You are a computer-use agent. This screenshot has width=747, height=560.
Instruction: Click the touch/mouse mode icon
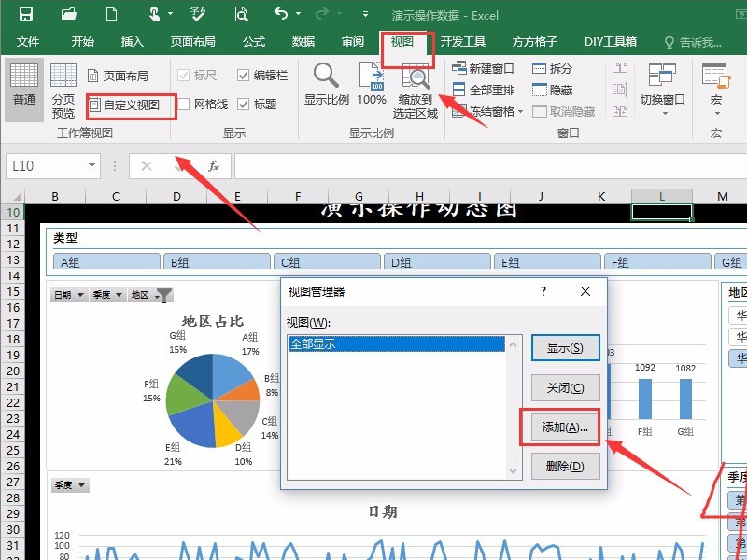(x=155, y=14)
